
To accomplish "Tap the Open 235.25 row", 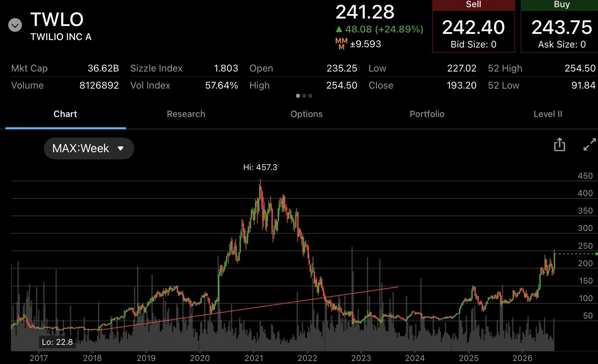I will [303, 68].
